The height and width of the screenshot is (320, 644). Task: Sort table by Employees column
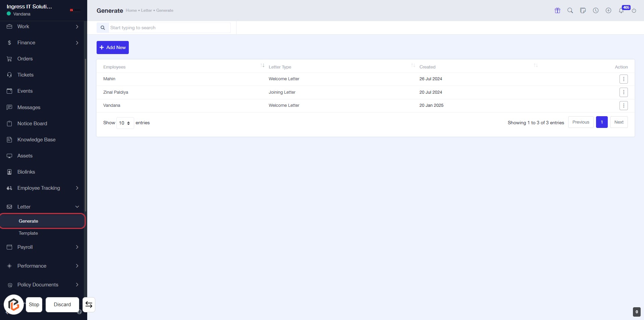tap(262, 65)
